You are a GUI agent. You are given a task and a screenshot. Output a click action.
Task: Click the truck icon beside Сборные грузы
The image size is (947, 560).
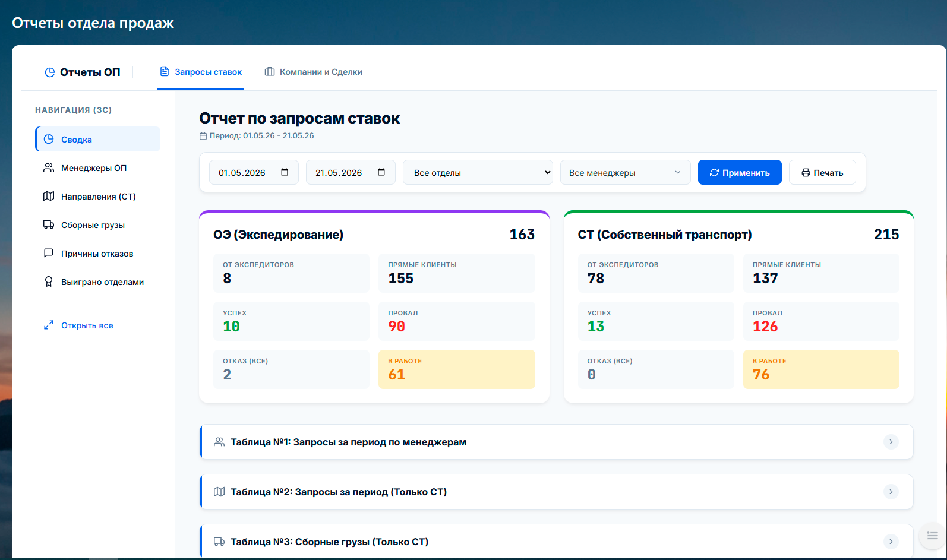(x=49, y=224)
